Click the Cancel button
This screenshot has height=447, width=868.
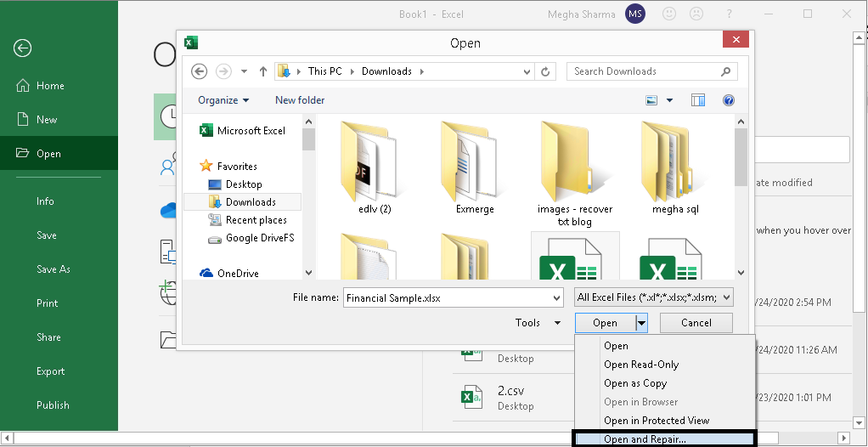click(696, 323)
